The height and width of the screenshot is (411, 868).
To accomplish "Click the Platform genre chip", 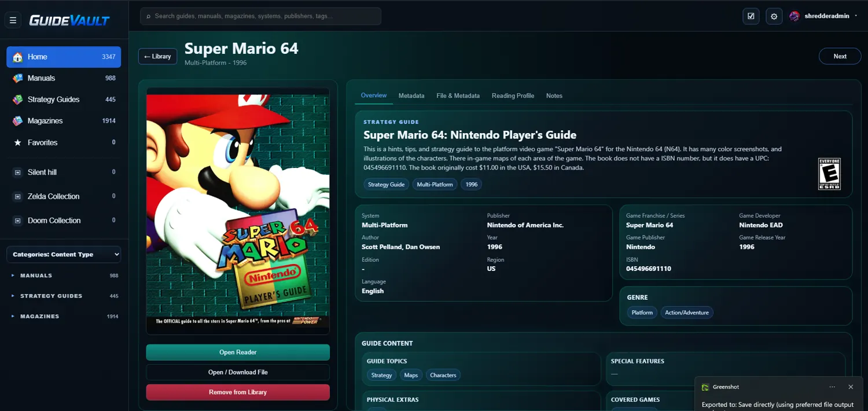I will click(x=642, y=313).
